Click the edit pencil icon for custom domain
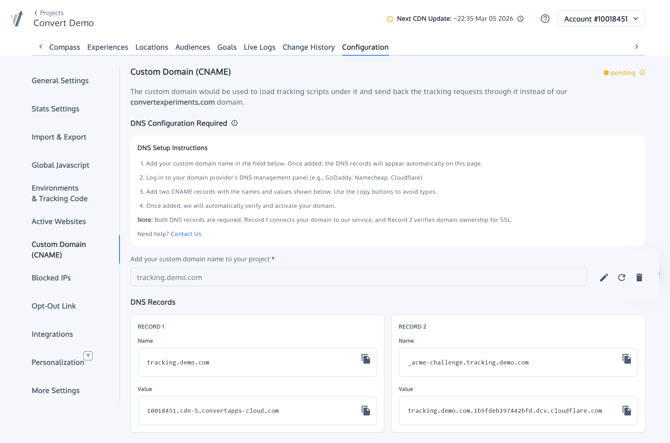Screen dimensions: 670x443 [604, 278]
